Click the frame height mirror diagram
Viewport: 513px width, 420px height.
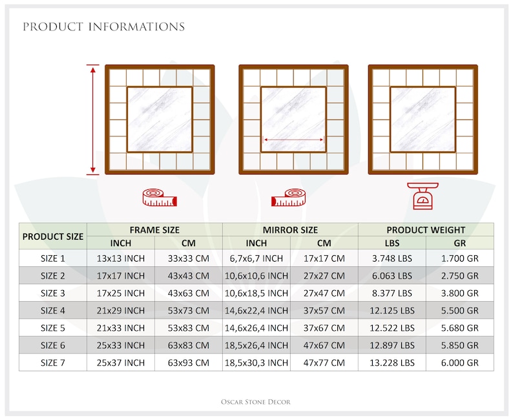pos(160,120)
